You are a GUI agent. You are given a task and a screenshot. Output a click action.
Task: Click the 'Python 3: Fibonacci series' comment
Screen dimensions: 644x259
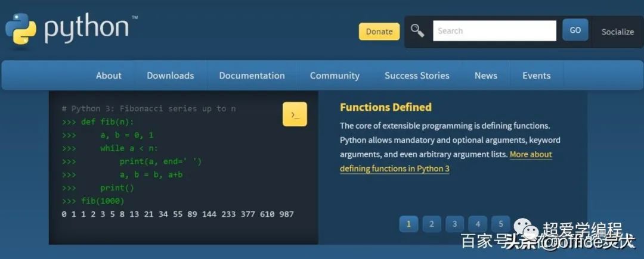[x=149, y=108]
